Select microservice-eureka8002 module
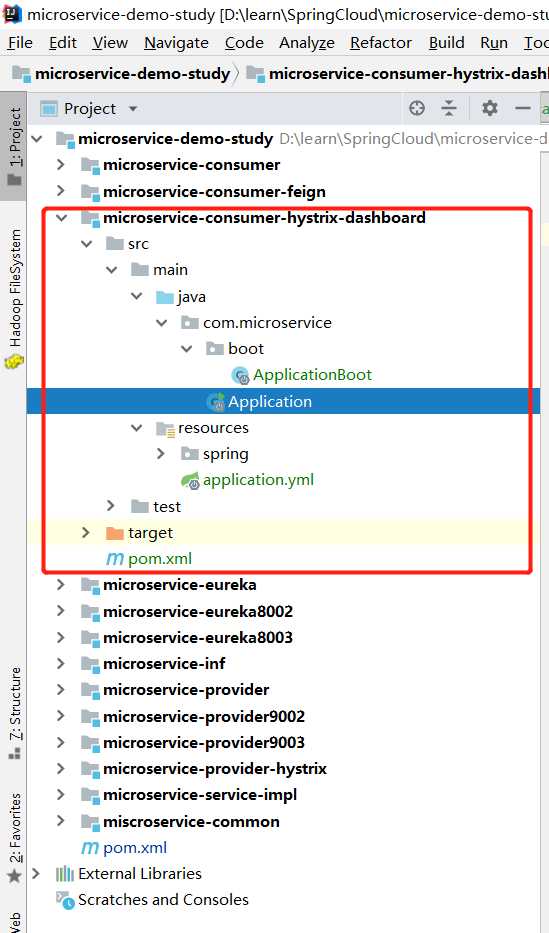 click(197, 611)
